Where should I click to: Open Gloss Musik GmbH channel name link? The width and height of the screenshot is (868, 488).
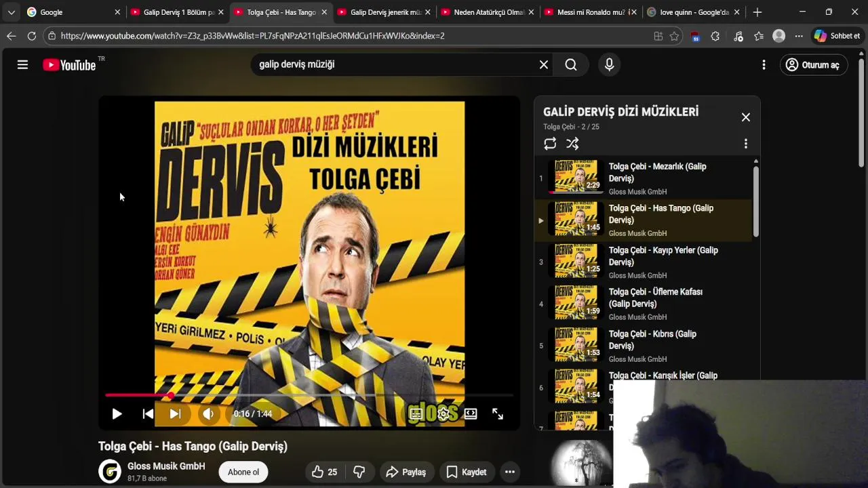[166, 466]
